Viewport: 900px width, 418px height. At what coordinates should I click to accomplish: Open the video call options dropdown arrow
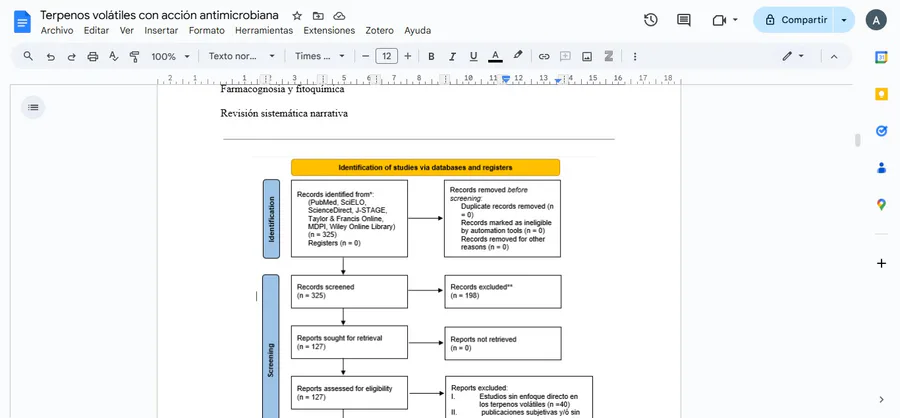click(x=735, y=20)
